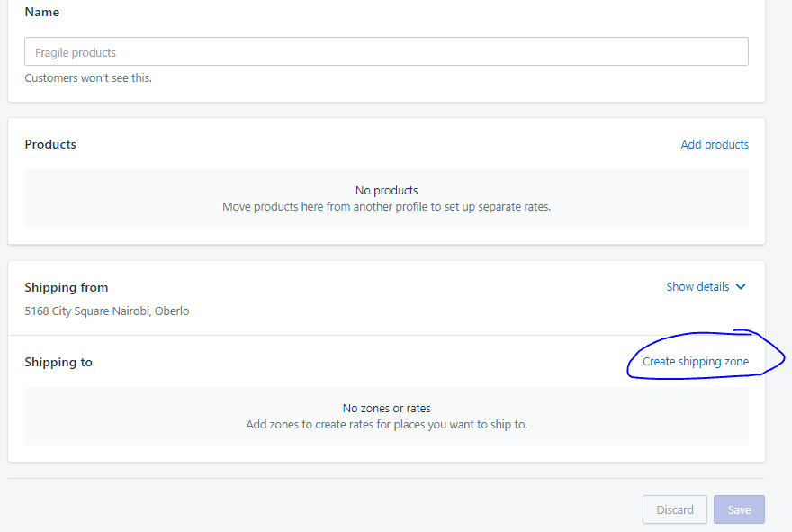Viewport: 792px width, 532px height.
Task: Click the "No products" empty-state title
Action: click(x=386, y=191)
